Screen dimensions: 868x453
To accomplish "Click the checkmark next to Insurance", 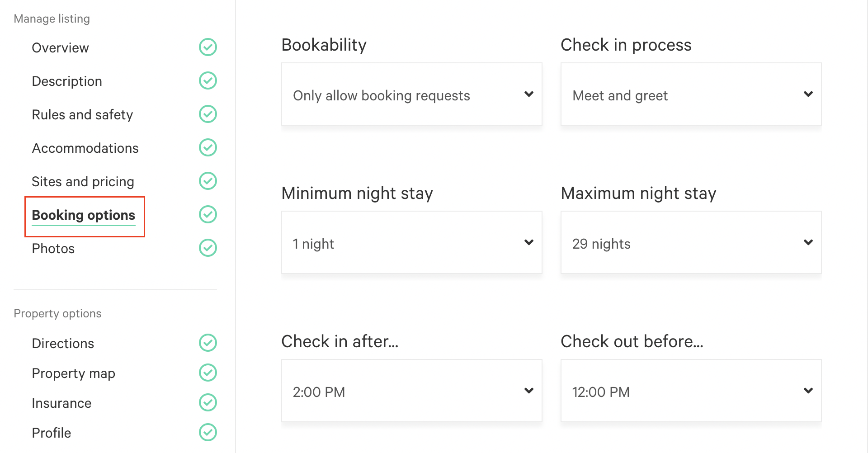I will [208, 402].
